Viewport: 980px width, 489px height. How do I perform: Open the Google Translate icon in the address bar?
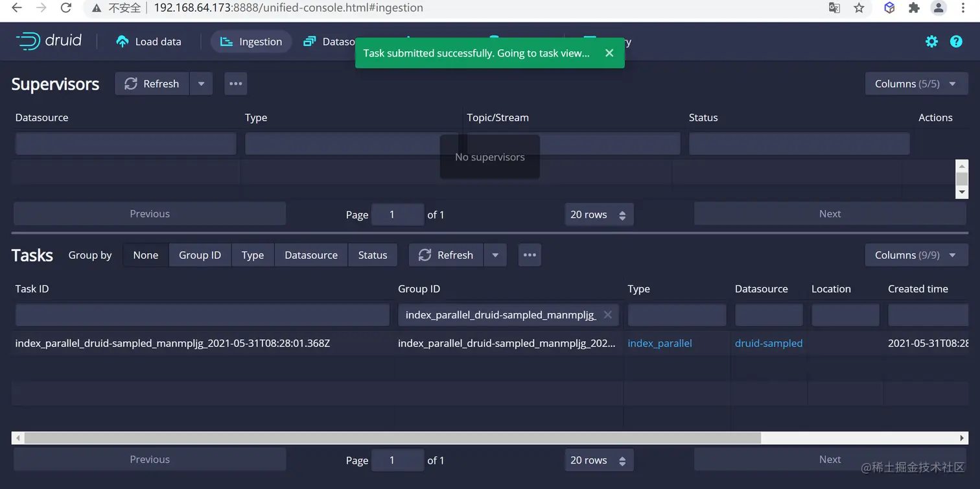(x=834, y=8)
